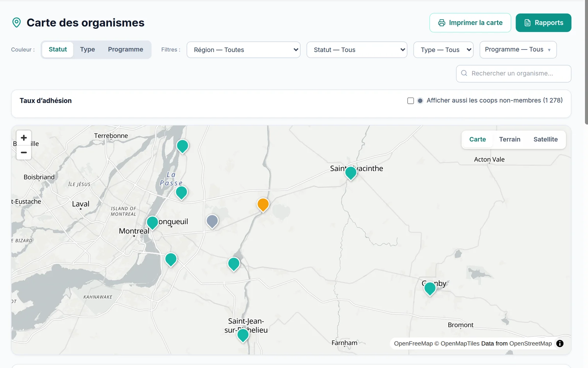Open the Type — Tous dropdown
The height and width of the screenshot is (368, 588).
coord(444,50)
